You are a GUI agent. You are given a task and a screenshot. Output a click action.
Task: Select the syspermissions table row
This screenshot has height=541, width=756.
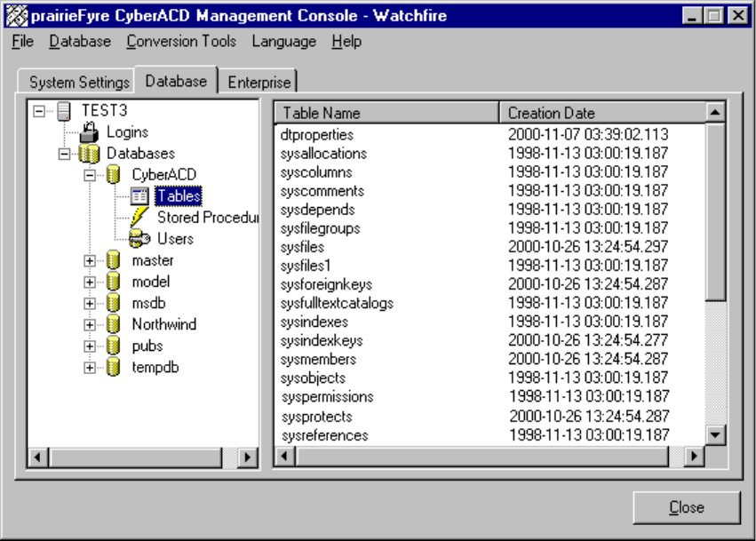pos(489,397)
